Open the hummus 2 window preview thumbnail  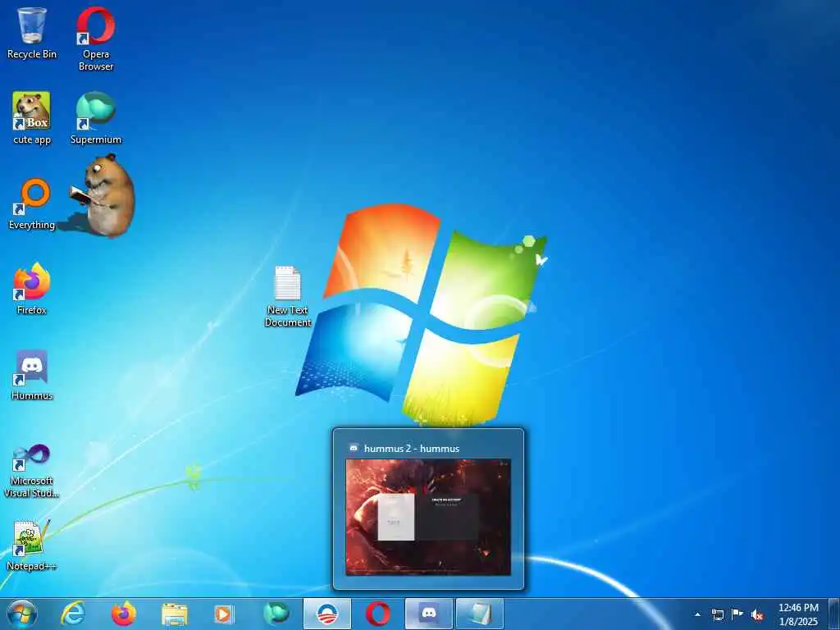(x=428, y=517)
